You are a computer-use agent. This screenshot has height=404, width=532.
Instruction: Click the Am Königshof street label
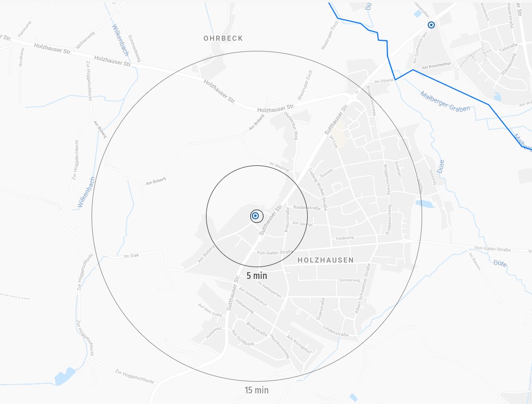pyautogui.click(x=299, y=344)
